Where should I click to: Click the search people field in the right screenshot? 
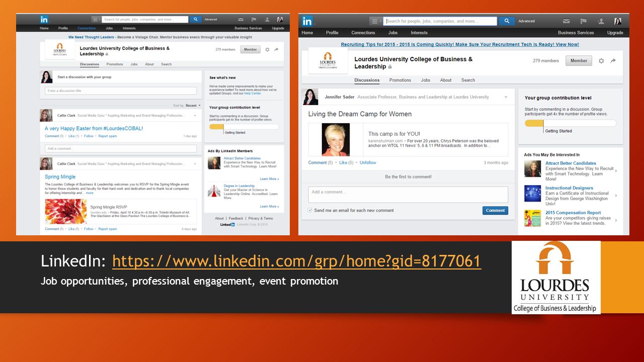point(440,21)
